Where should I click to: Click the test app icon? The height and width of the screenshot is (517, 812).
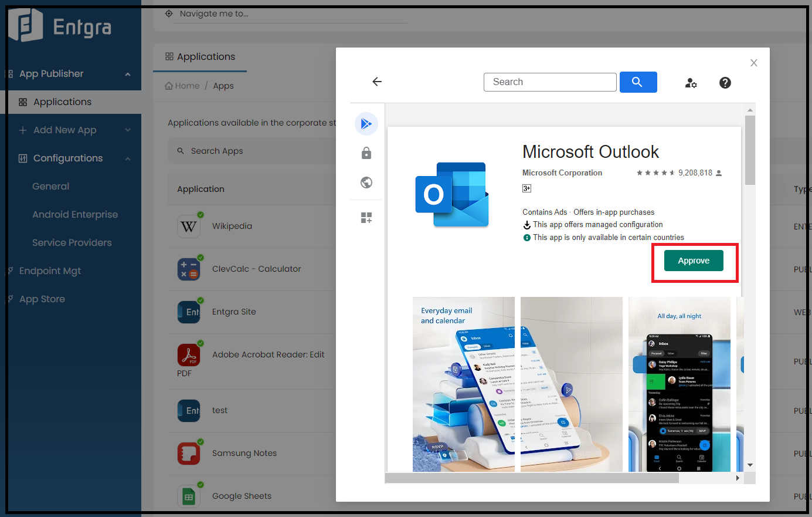click(189, 410)
